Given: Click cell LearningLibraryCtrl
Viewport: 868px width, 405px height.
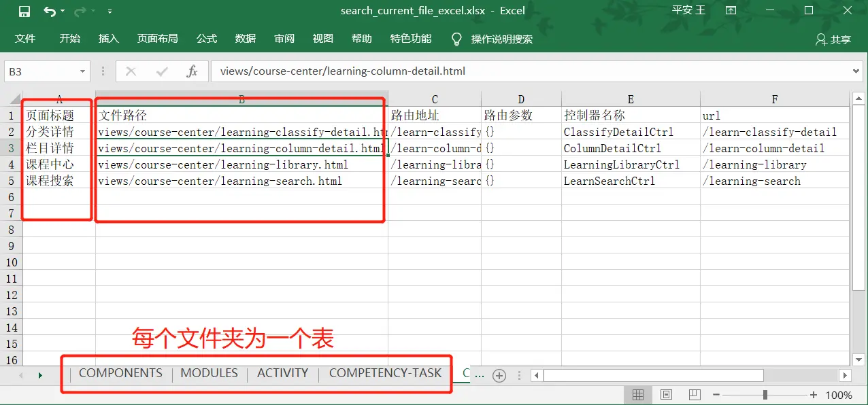Looking at the screenshot, I should point(631,164).
